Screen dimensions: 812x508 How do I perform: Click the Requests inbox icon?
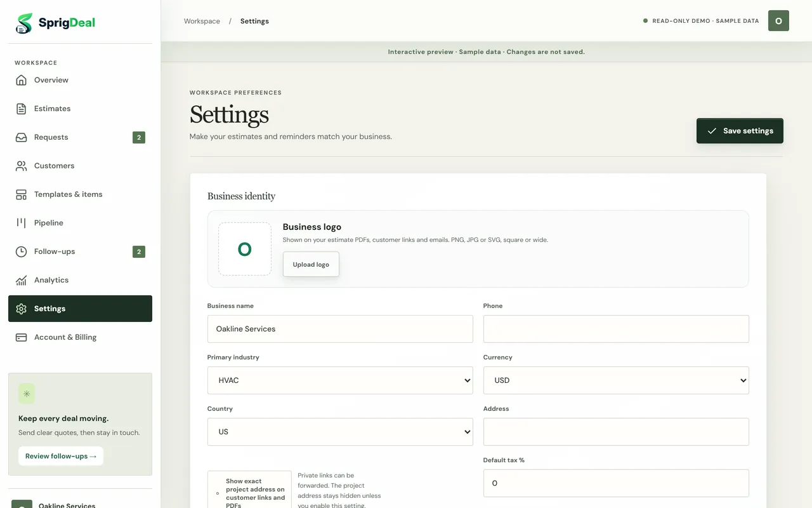(x=22, y=137)
